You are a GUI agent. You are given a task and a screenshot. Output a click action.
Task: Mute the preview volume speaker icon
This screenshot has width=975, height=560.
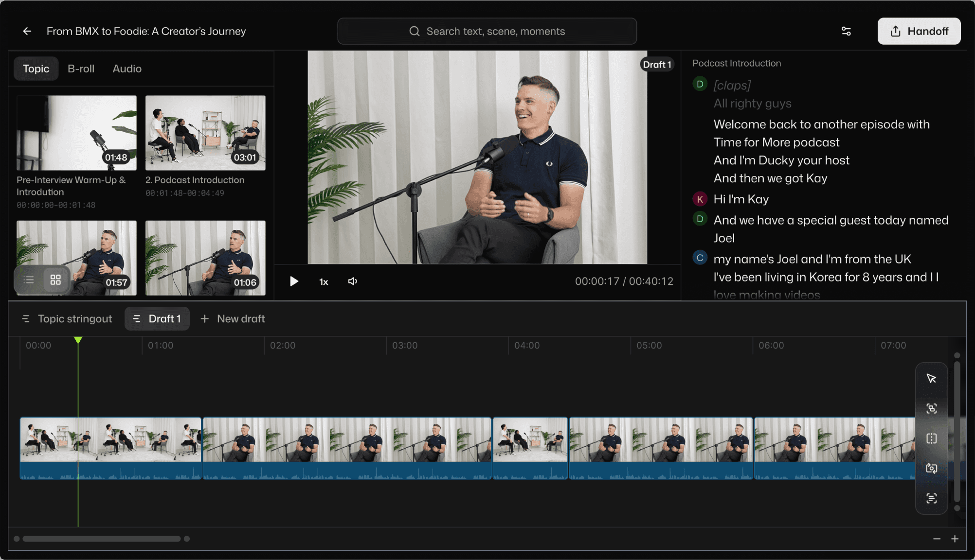click(353, 281)
